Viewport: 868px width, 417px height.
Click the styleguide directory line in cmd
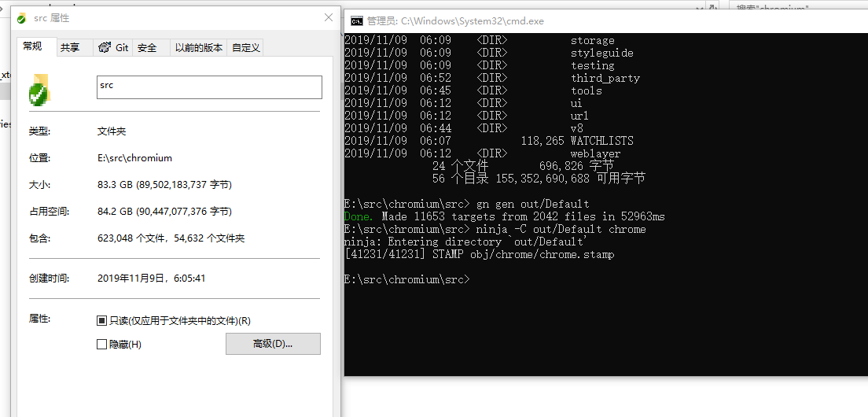click(489, 54)
